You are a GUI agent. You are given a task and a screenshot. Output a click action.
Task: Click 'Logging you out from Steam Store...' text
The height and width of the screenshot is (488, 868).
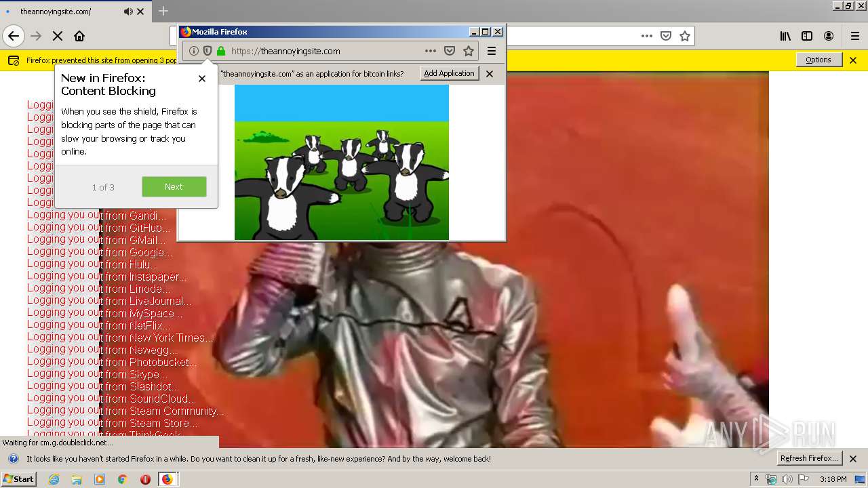tap(113, 423)
